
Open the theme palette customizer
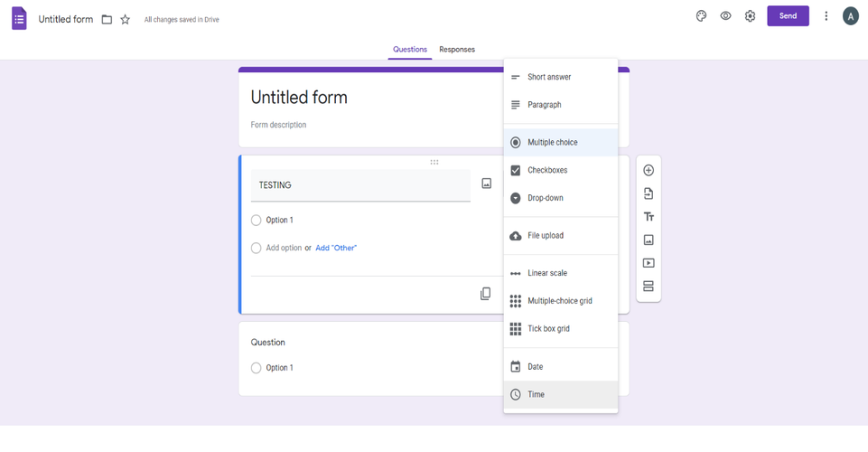701,16
